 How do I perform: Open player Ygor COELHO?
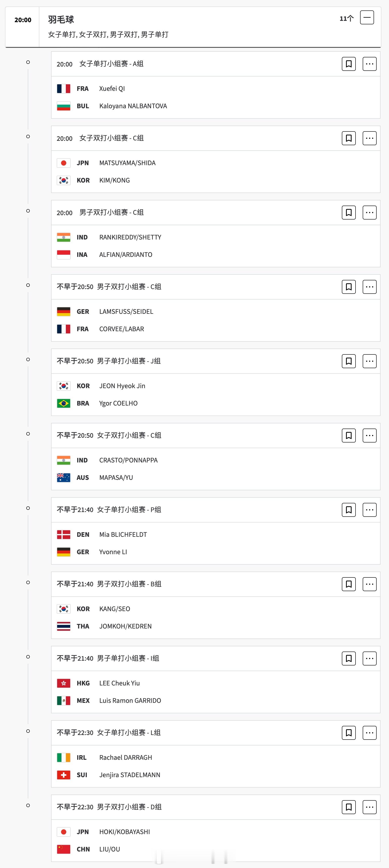[x=118, y=403]
